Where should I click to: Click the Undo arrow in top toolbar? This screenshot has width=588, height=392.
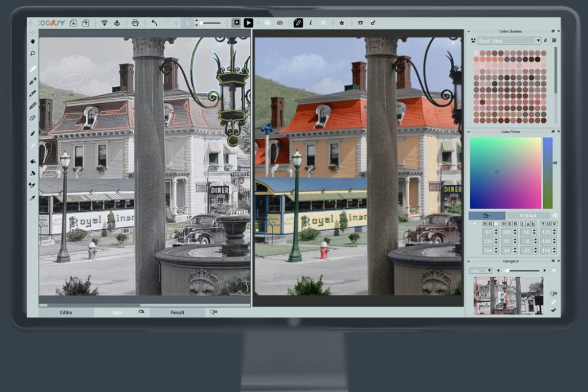[x=154, y=23]
